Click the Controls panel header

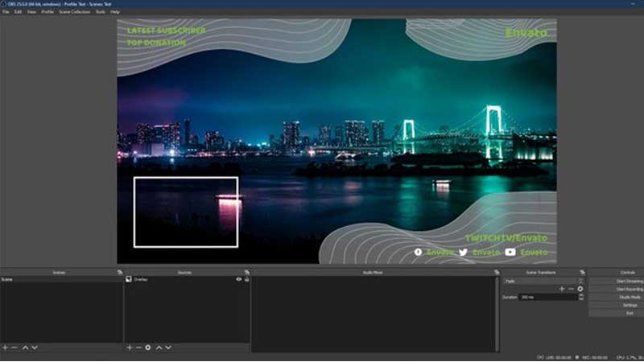[628, 273]
